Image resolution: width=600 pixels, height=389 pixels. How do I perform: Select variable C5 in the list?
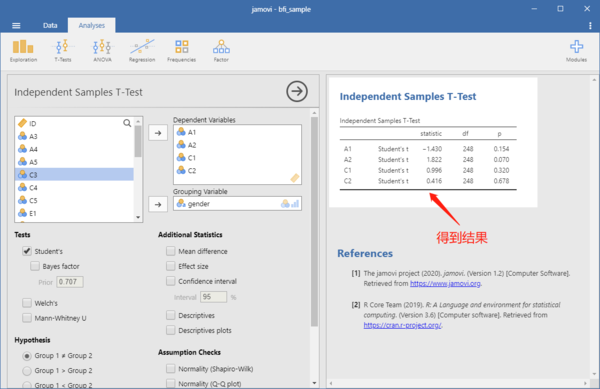(x=74, y=200)
